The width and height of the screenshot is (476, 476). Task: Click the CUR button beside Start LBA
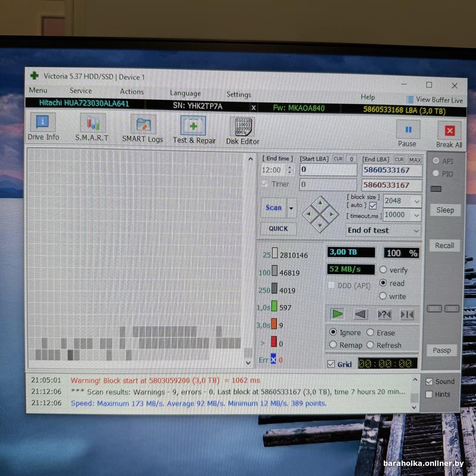tap(338, 159)
